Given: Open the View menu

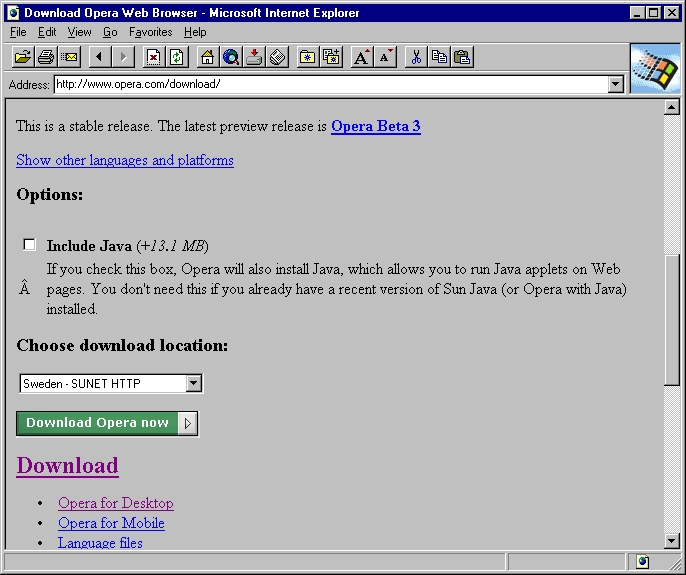Looking at the screenshot, I should [x=79, y=32].
